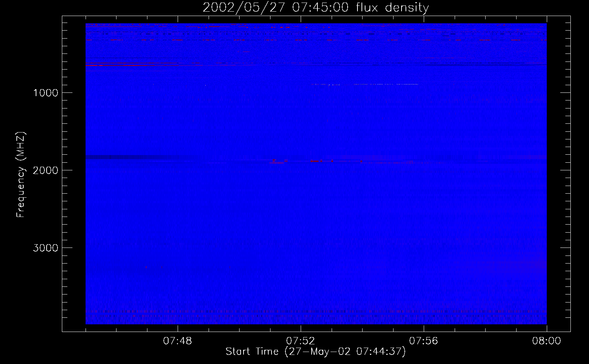Click the 07:48 time tick label
This screenshot has height=364, width=589.
click(x=178, y=341)
